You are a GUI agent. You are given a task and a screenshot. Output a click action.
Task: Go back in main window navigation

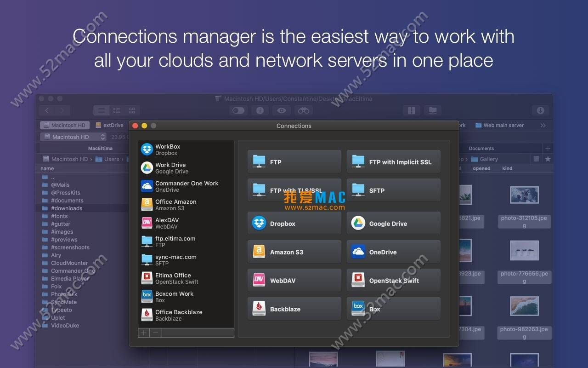47,110
